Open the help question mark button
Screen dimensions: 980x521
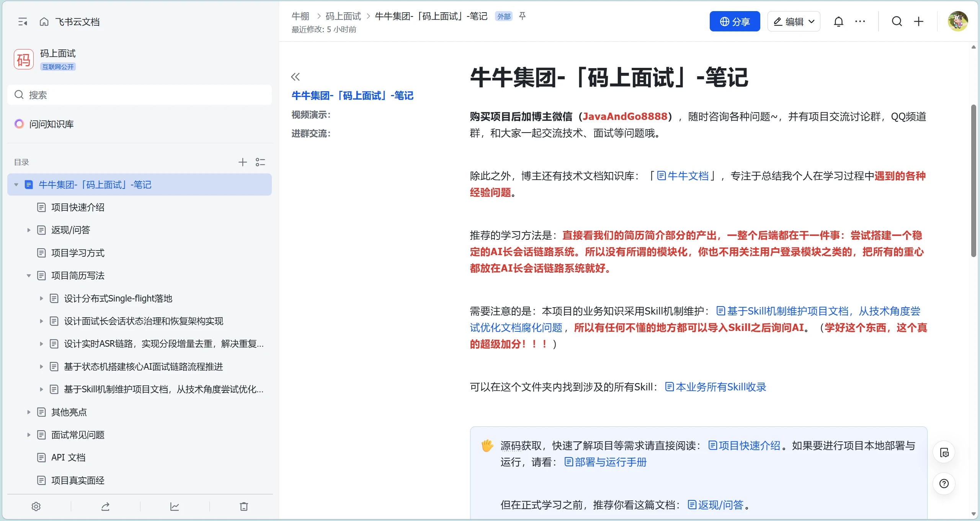tap(944, 483)
